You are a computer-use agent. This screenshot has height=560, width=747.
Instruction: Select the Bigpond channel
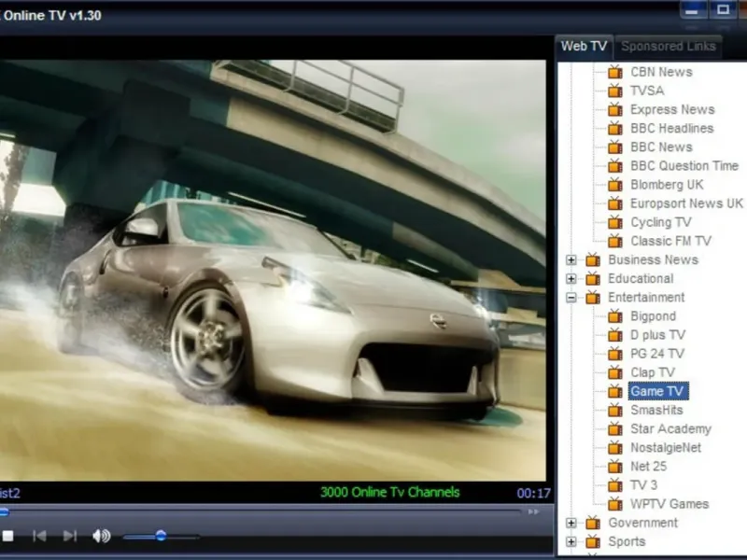click(653, 316)
